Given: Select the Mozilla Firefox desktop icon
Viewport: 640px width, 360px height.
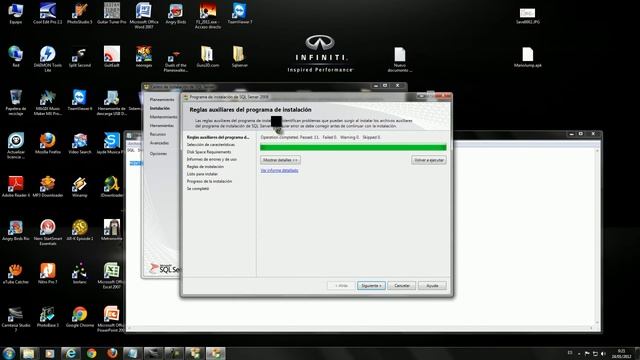Looking at the screenshot, I should point(48,143).
